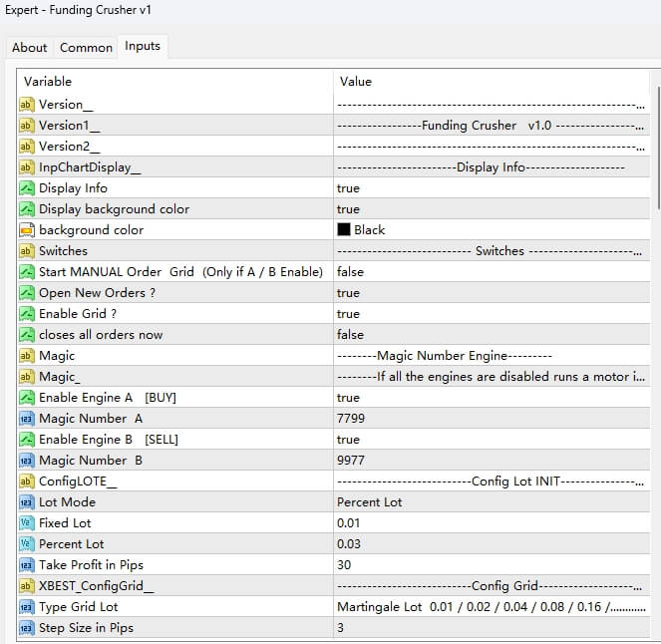Image resolution: width=661 pixels, height=644 pixels.
Task: Click the Value column header
Action: tap(356, 81)
